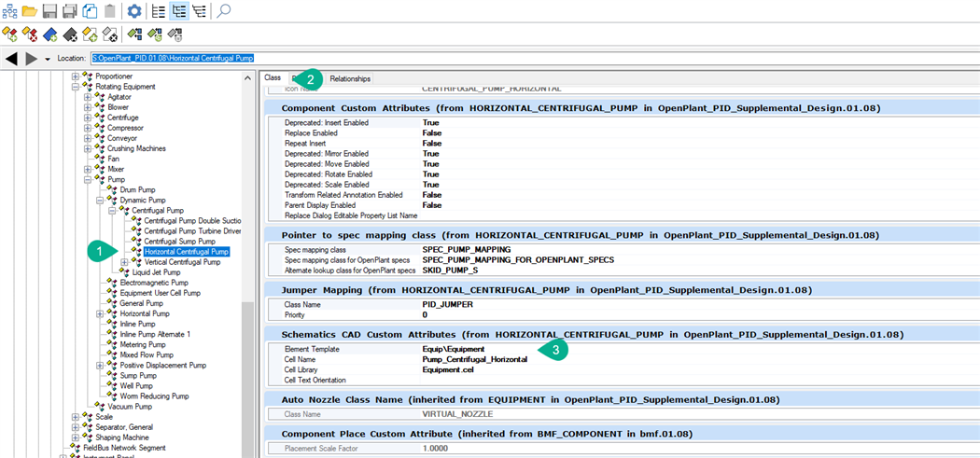Click the SPEC_PUMP_MAPPING value

pos(467,249)
